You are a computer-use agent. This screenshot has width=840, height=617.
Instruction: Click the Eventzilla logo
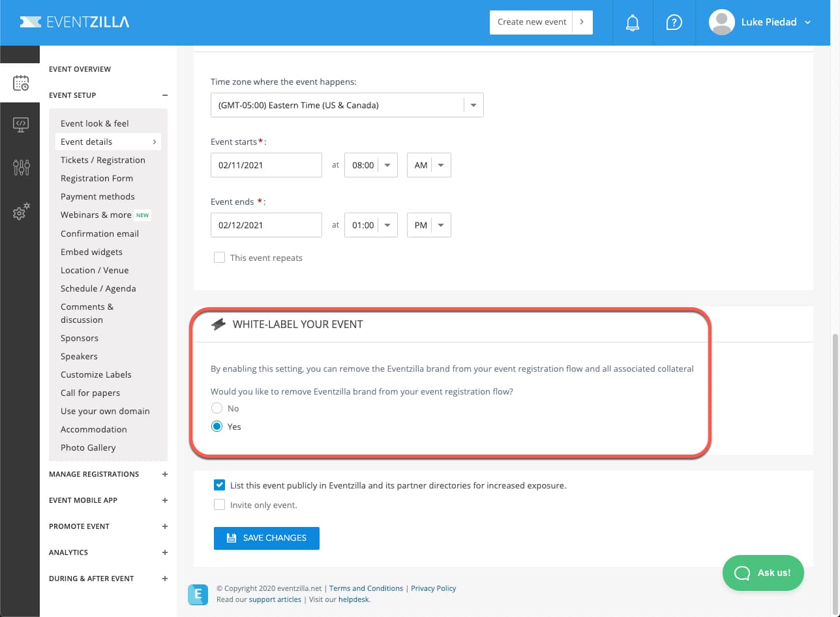pos(74,22)
